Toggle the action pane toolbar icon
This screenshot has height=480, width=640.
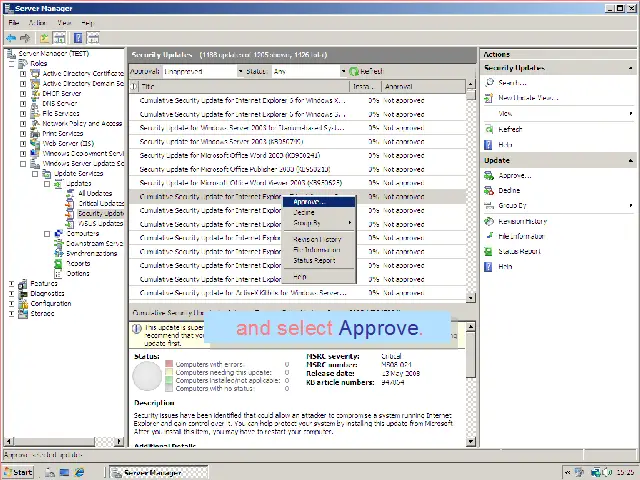93,38
